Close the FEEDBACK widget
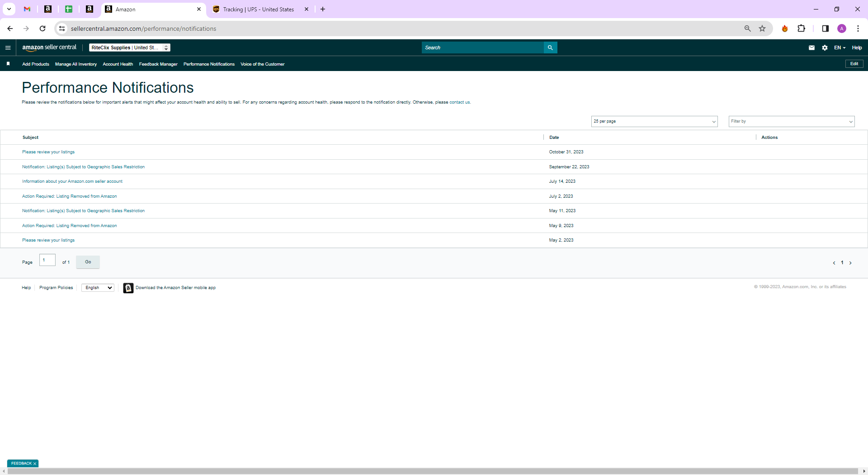Screen dimensions: 868x475 tap(35, 464)
